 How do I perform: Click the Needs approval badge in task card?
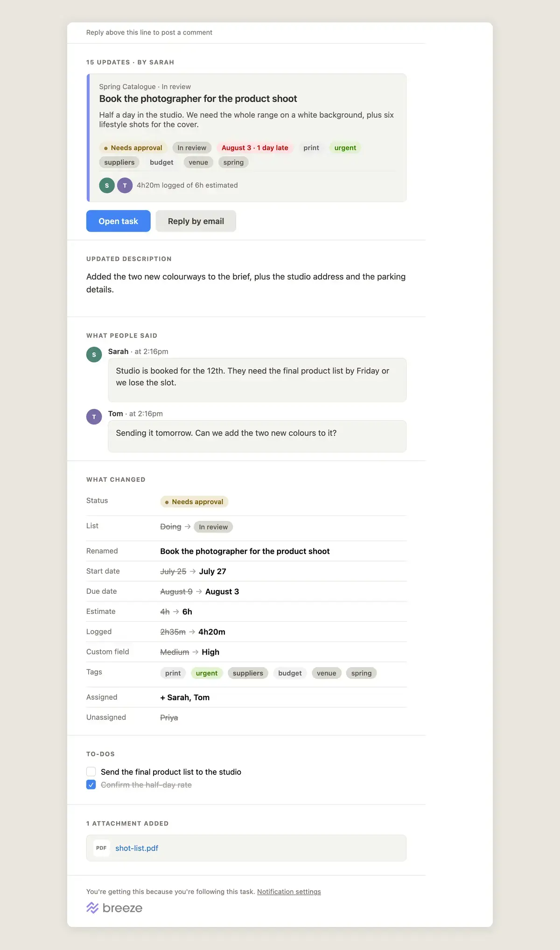coord(133,148)
